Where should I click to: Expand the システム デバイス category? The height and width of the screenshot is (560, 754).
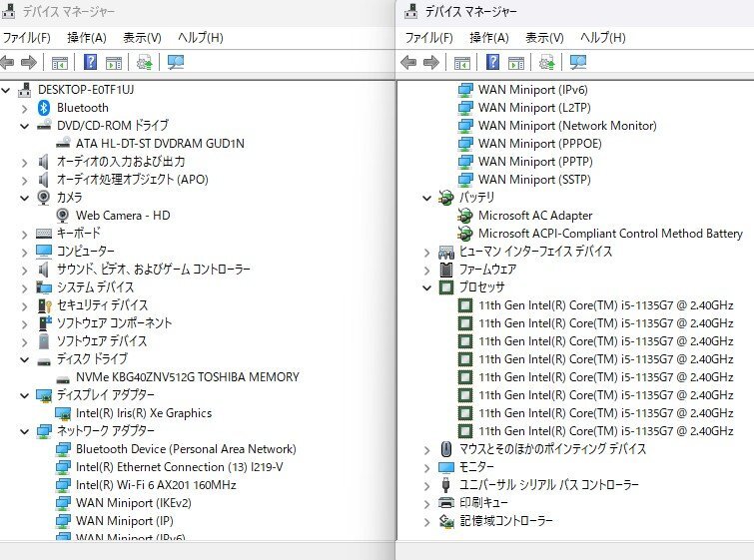25,288
